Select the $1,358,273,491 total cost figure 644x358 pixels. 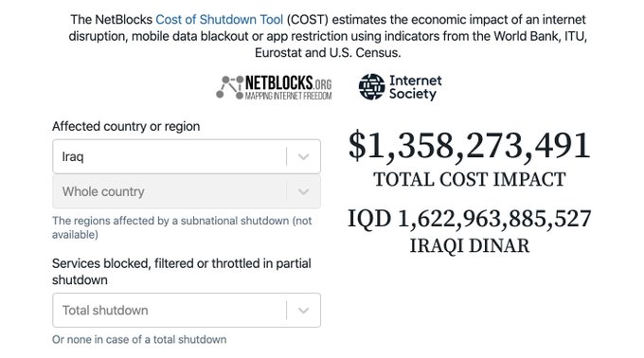470,146
